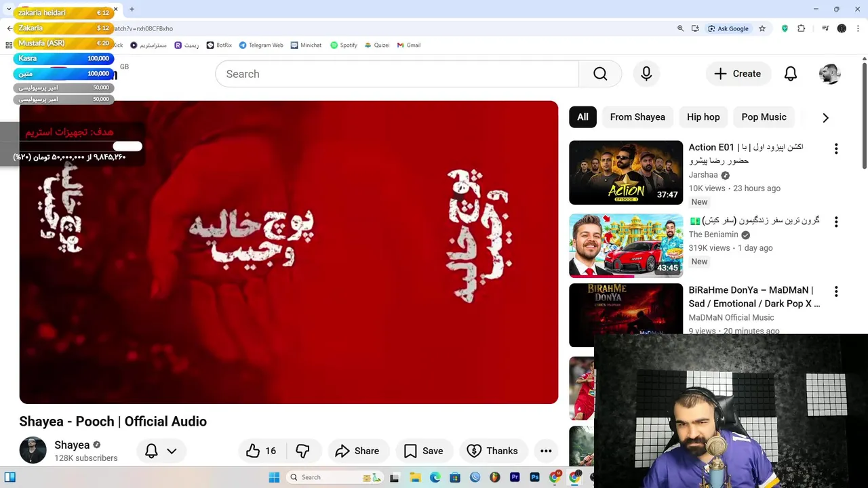The width and height of the screenshot is (868, 488).
Task: Open options menu for BiRaHme DonYa video
Action: pyautogui.click(x=836, y=291)
